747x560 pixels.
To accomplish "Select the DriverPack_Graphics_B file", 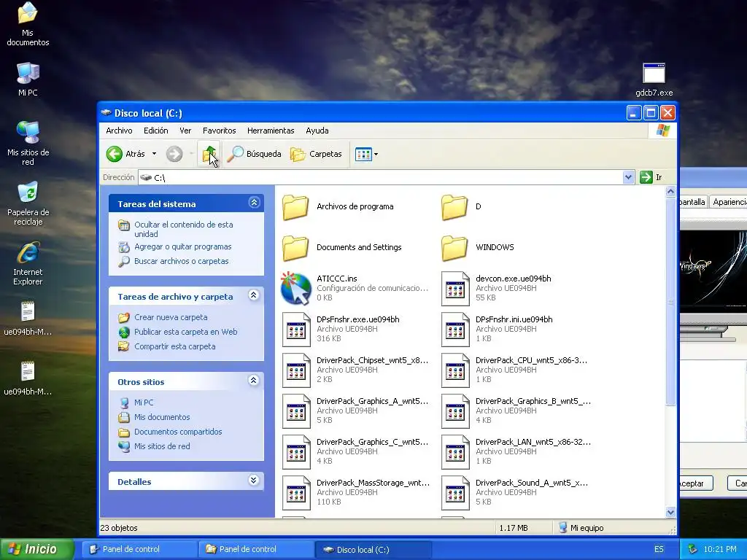I will click(516, 411).
